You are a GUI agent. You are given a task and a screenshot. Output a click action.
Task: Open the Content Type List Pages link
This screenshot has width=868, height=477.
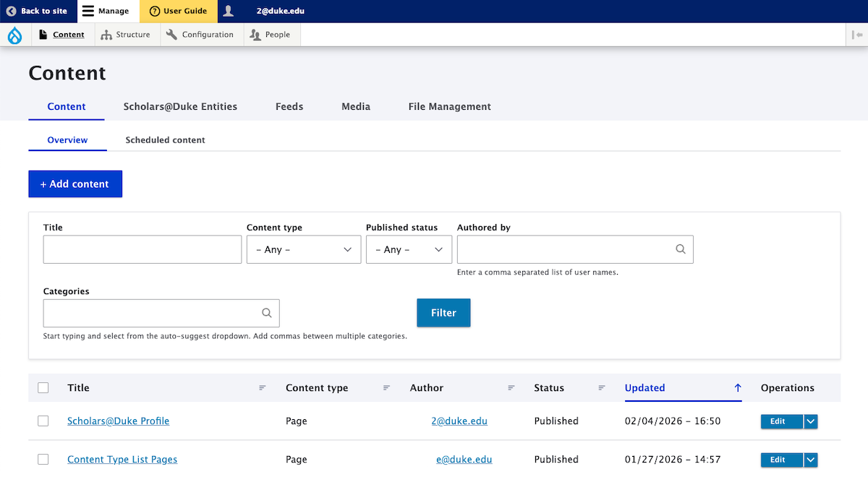122,459
